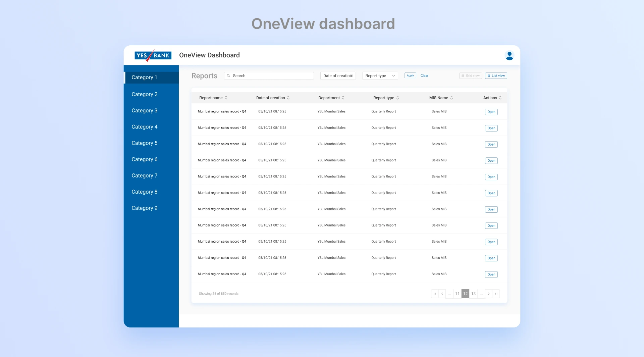Go to previous page arrow

point(442,294)
